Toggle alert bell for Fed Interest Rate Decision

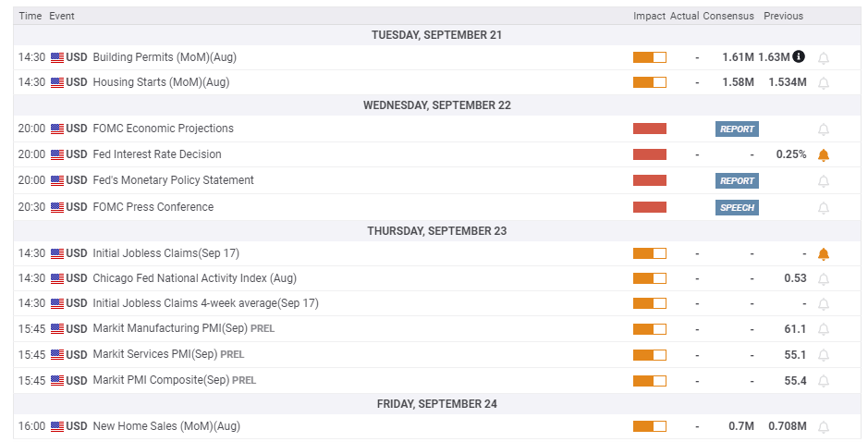824,155
